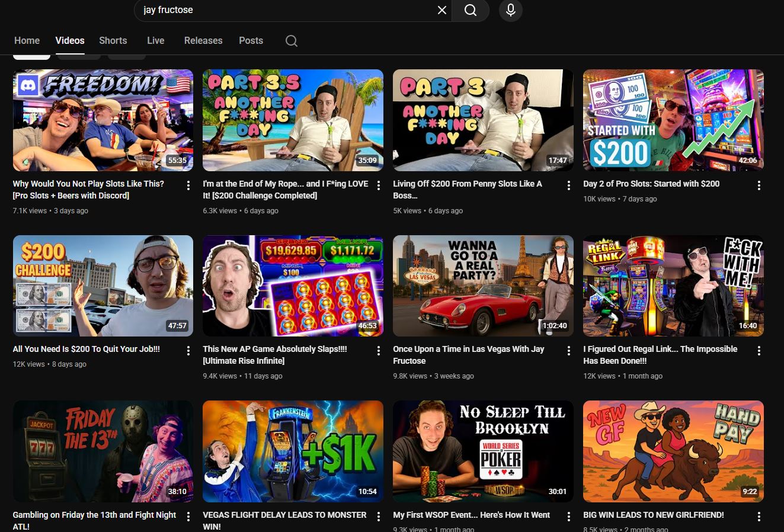This screenshot has height=532, width=784.
Task: Open options for 'My First WSOP Event' video
Action: (569, 517)
